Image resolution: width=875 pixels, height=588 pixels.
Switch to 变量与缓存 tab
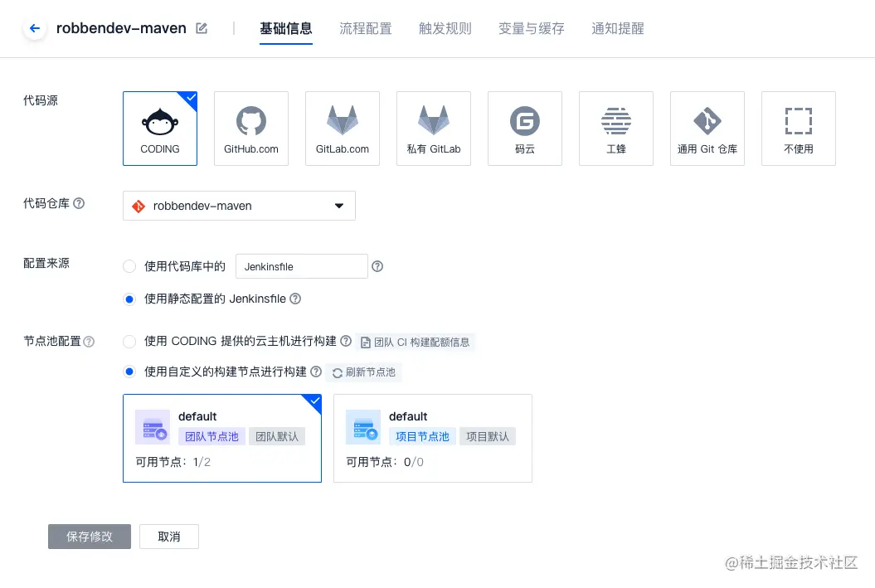pos(532,28)
